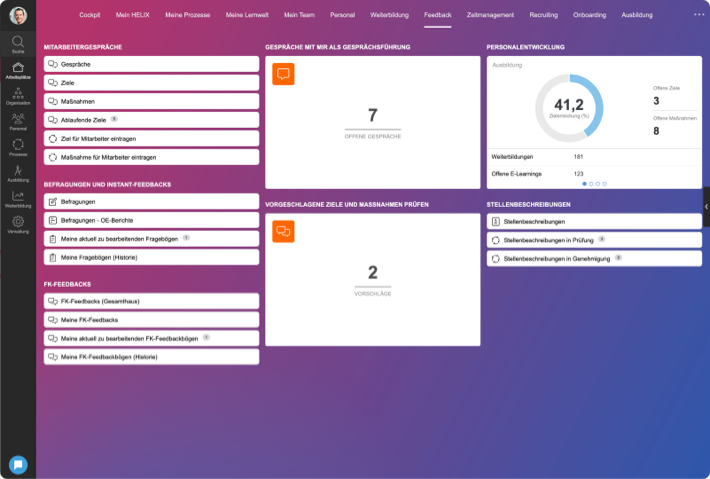The height and width of the screenshot is (479, 710).
Task: Open the Ziele link
Action: click(151, 83)
